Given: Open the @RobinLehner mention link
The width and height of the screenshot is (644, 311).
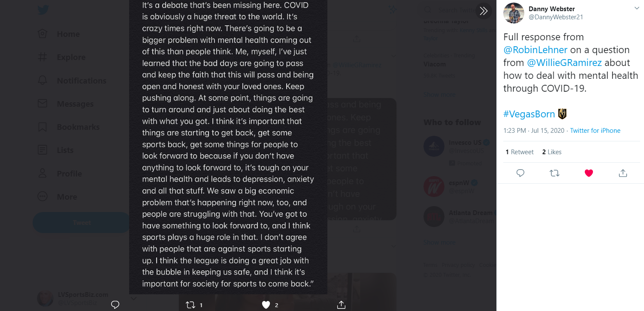Looking at the screenshot, I should click(535, 50).
